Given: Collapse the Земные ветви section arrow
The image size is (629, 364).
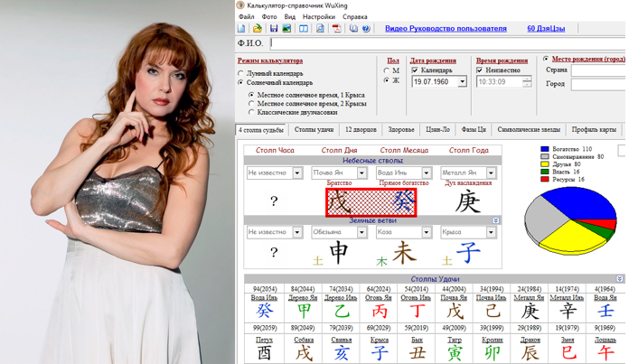Looking at the screenshot, I should 496,220.
